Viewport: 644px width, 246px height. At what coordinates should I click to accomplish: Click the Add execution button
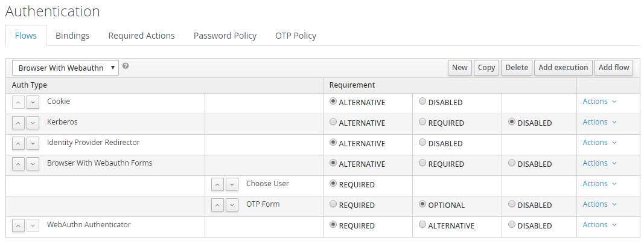(x=563, y=68)
